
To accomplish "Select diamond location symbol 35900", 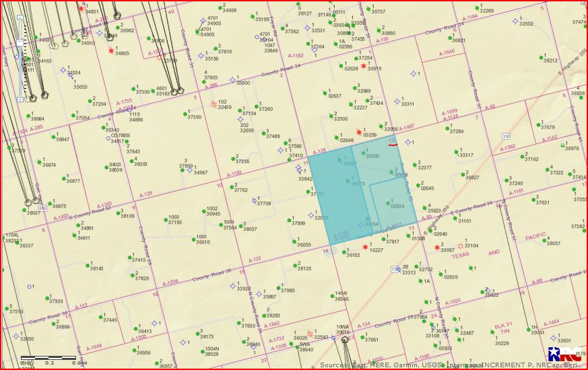I will click(x=232, y=80).
